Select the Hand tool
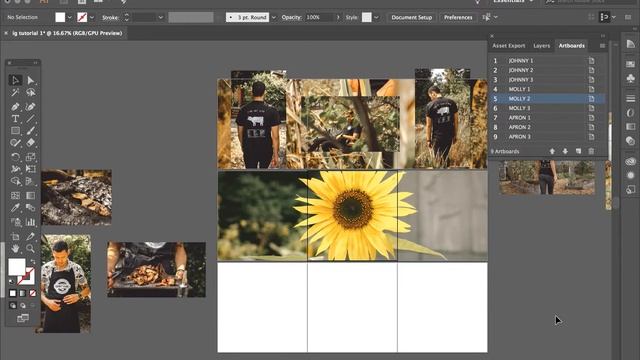Image resolution: width=640 pixels, height=360 pixels. (16, 248)
